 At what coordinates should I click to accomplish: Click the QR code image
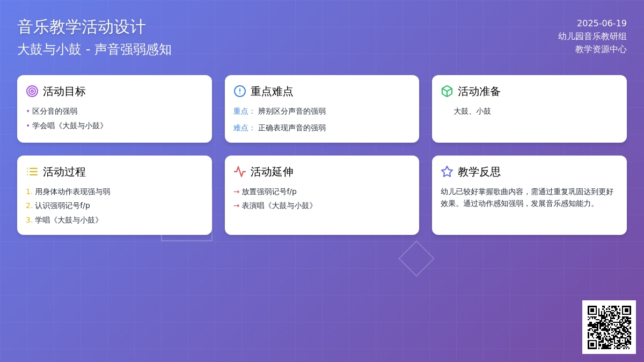click(609, 327)
